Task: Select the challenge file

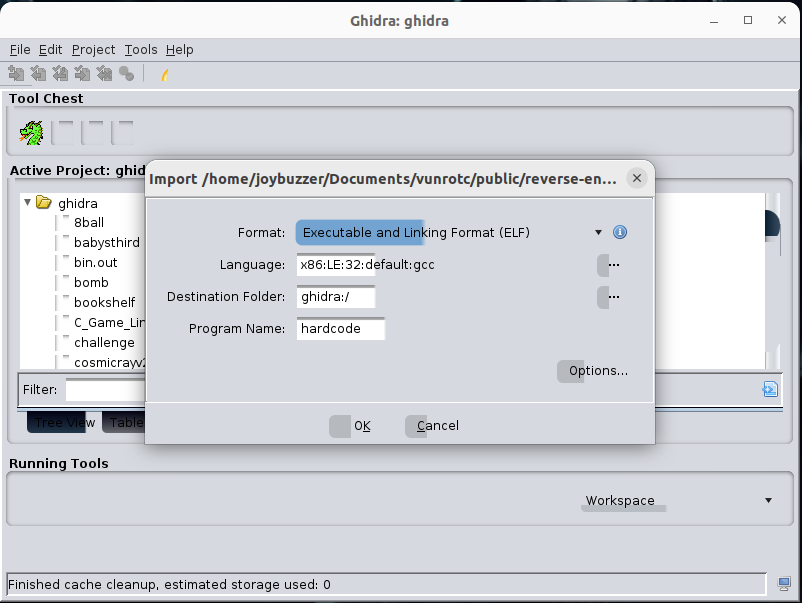Action: (x=104, y=343)
